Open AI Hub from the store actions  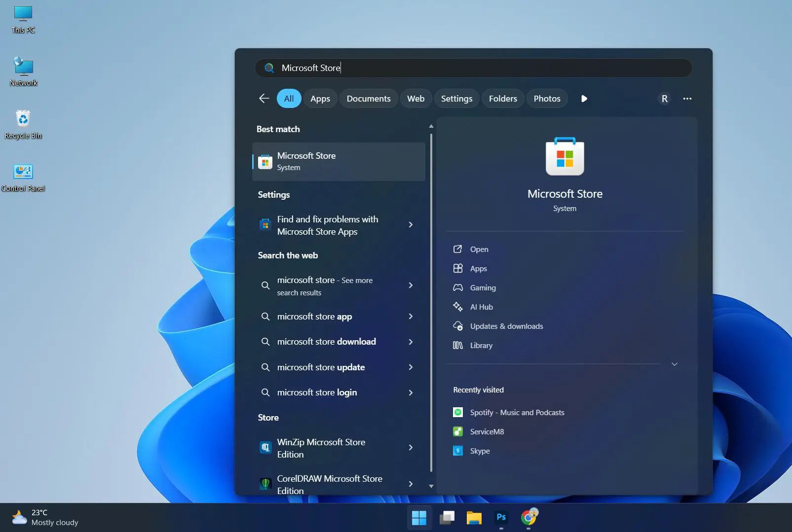coord(481,307)
